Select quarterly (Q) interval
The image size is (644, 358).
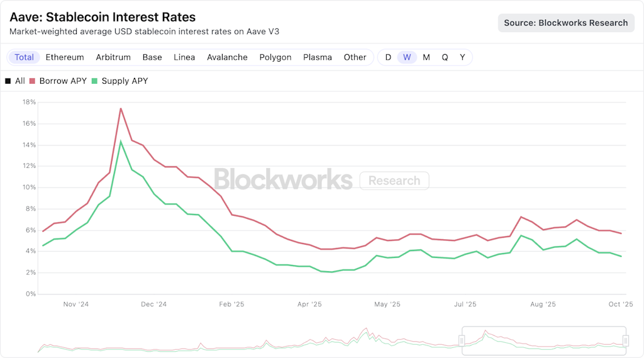click(445, 57)
